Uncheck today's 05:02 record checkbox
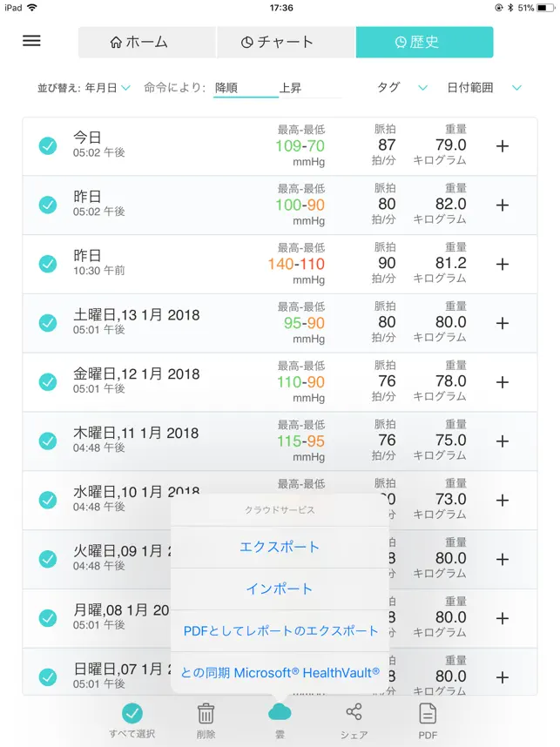The height and width of the screenshot is (747, 560). click(x=48, y=146)
